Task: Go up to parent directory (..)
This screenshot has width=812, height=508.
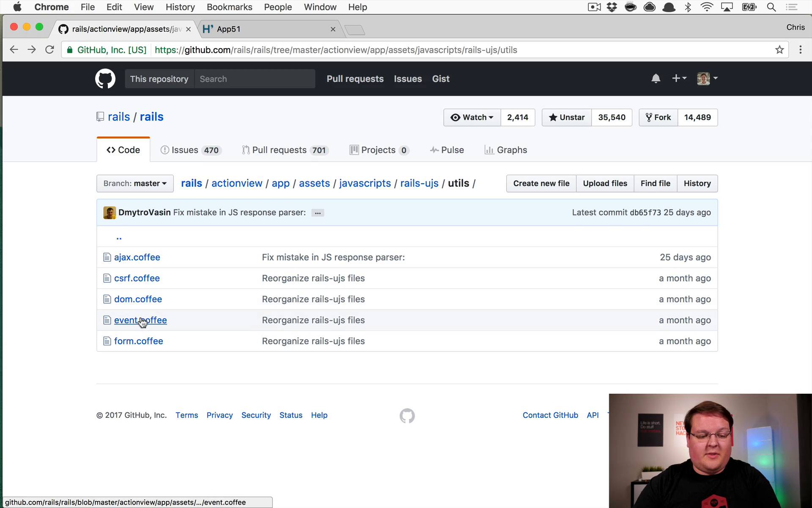Action: (119, 237)
